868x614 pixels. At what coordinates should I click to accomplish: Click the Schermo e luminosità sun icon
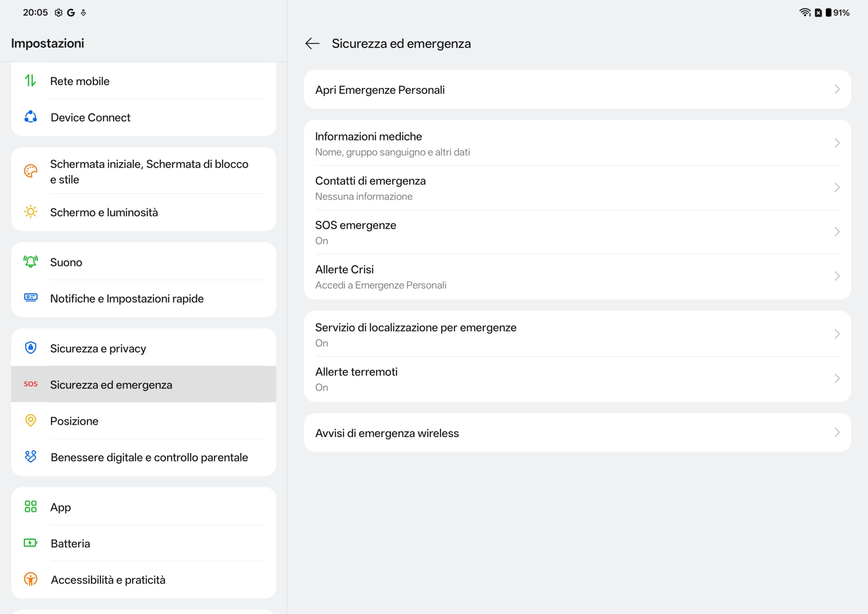point(31,212)
